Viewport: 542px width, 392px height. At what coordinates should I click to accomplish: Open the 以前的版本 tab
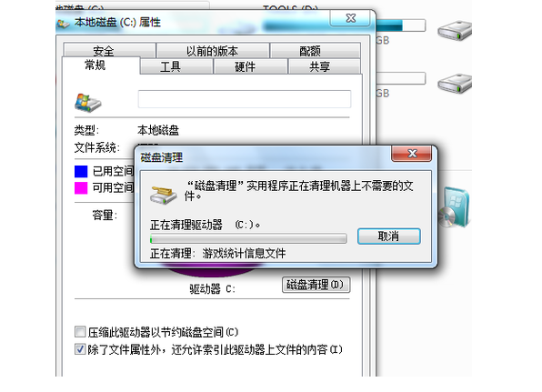coord(213,50)
